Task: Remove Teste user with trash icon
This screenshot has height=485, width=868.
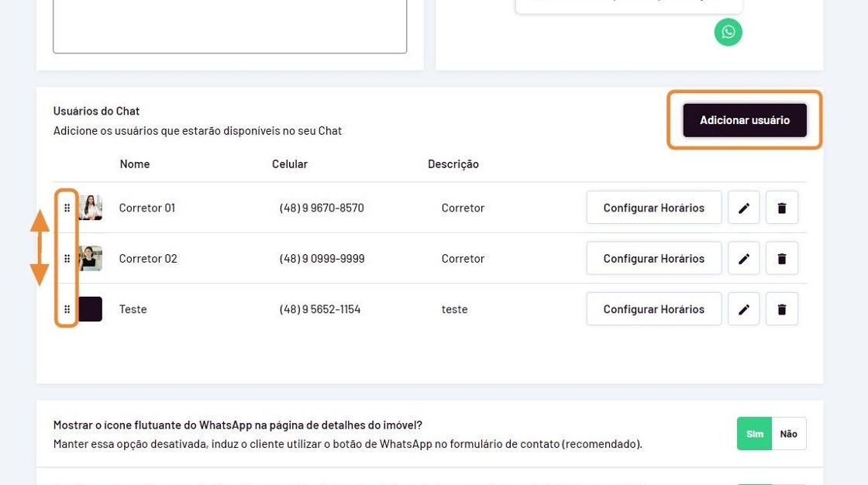Action: 781,309
